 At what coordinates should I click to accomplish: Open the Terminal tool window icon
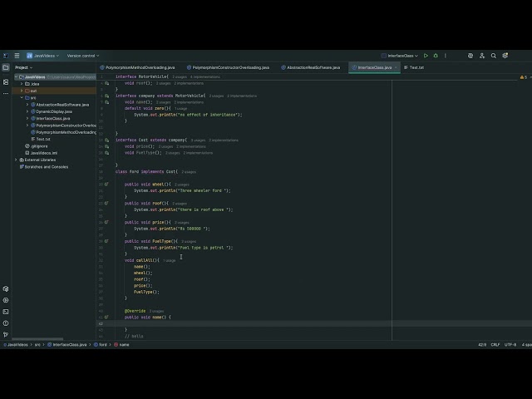point(6,312)
